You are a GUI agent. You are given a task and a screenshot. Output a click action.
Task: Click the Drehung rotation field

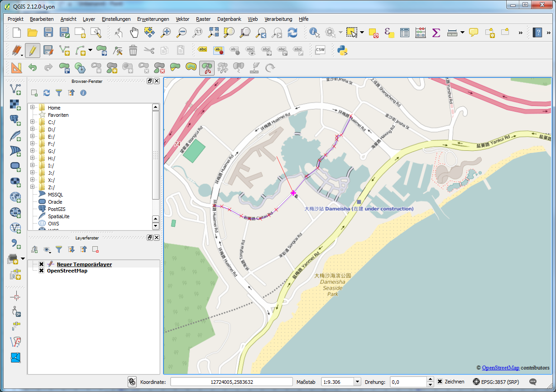407,382
